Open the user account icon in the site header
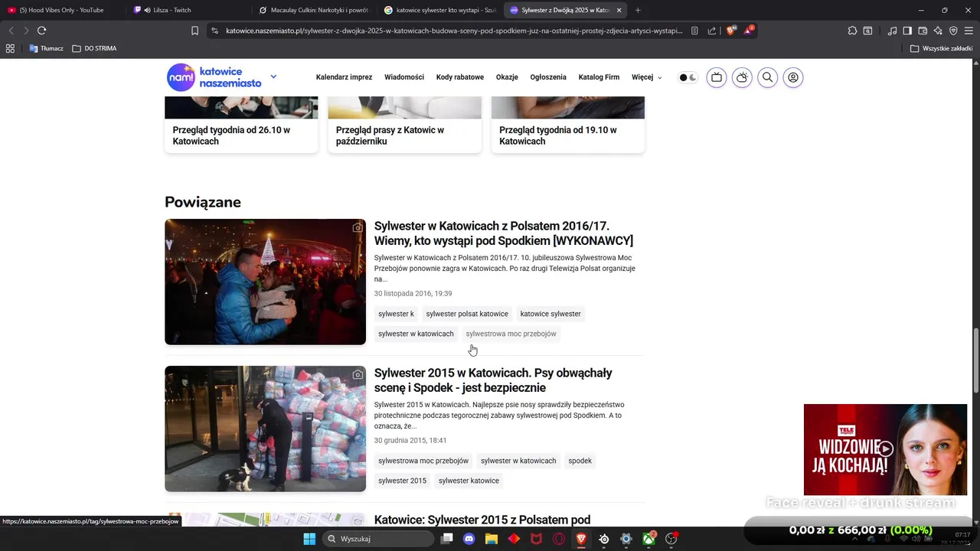The width and height of the screenshot is (980, 551). pos(793,77)
